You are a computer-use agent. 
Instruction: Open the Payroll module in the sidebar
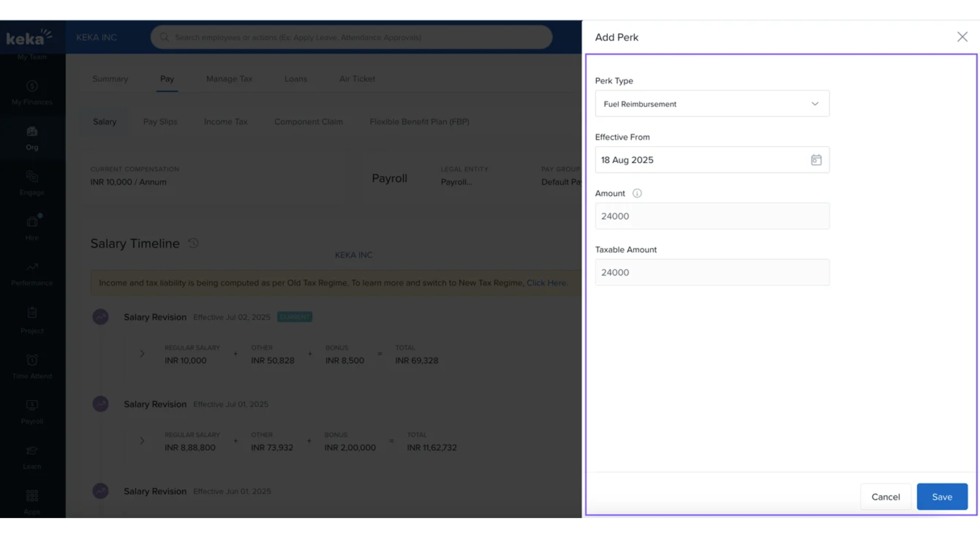(32, 412)
